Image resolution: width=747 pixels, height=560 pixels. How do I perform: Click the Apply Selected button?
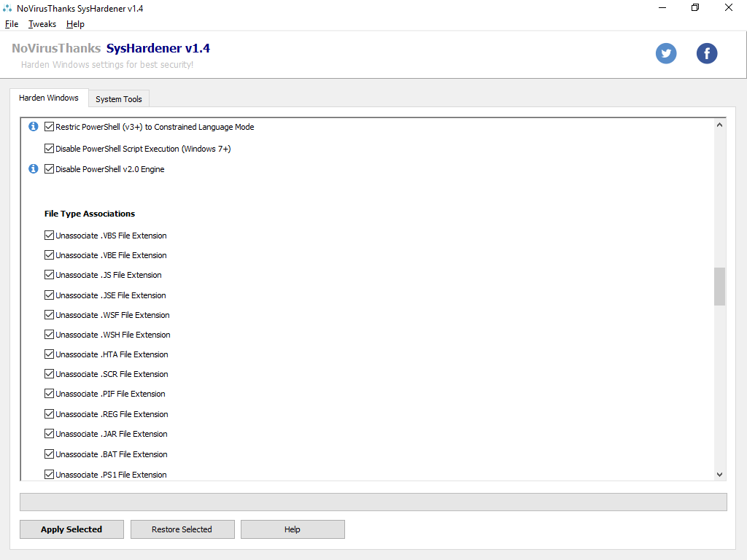pyautogui.click(x=71, y=529)
